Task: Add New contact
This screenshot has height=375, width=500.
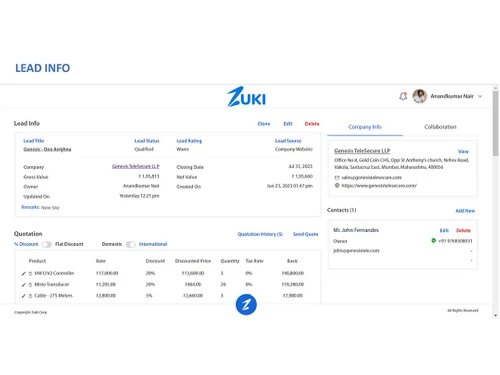Action: click(x=465, y=211)
